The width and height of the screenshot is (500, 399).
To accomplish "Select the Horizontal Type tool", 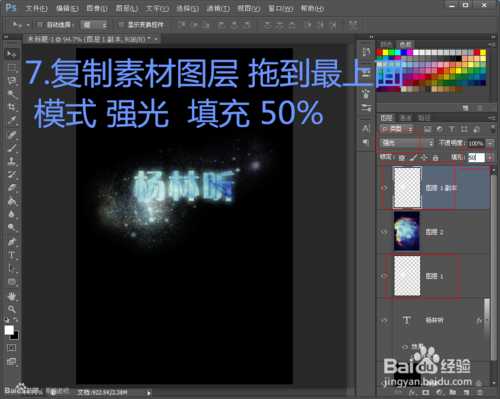I will pos(12,255).
